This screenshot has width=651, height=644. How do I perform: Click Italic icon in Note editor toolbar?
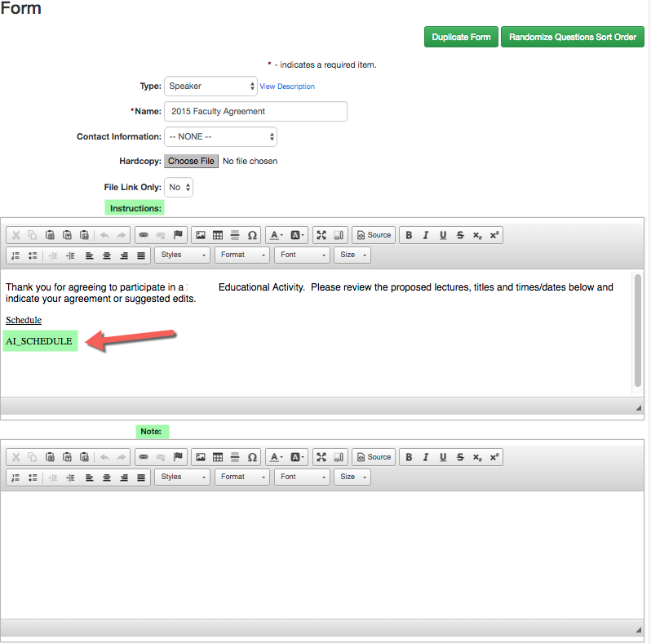pyautogui.click(x=426, y=457)
